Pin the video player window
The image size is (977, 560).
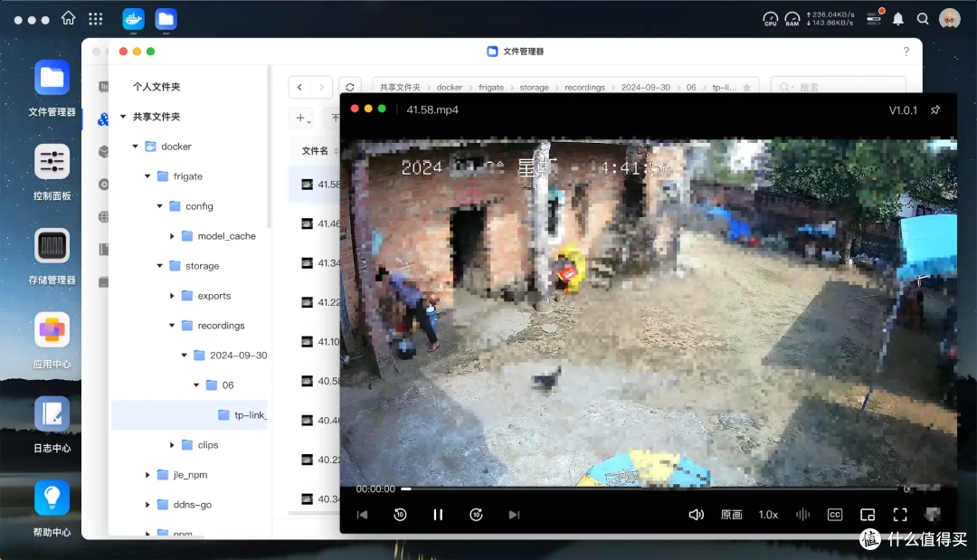935,109
